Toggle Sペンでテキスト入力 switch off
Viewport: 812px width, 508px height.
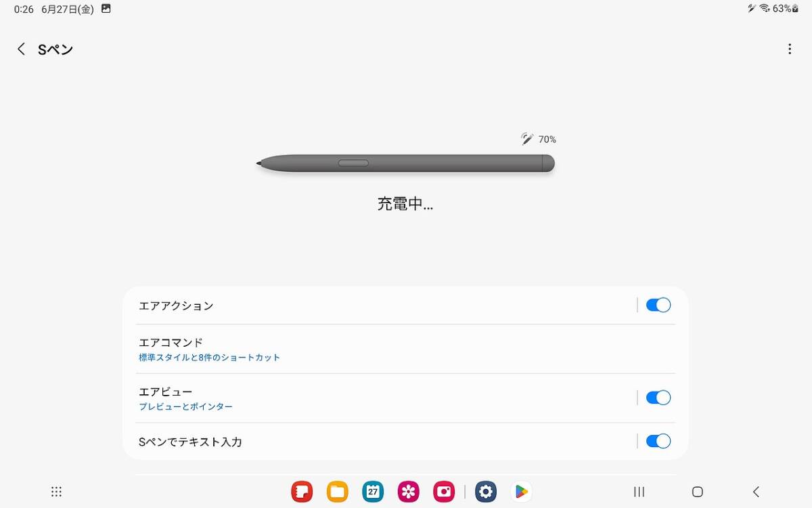(x=658, y=442)
